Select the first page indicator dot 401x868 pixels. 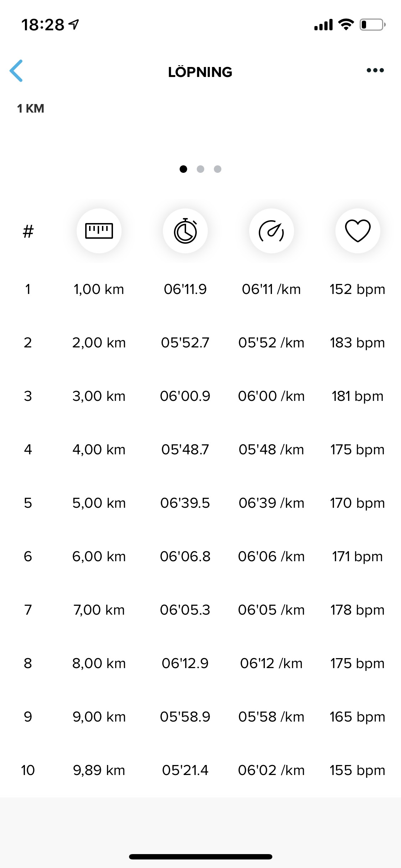pos(183,169)
